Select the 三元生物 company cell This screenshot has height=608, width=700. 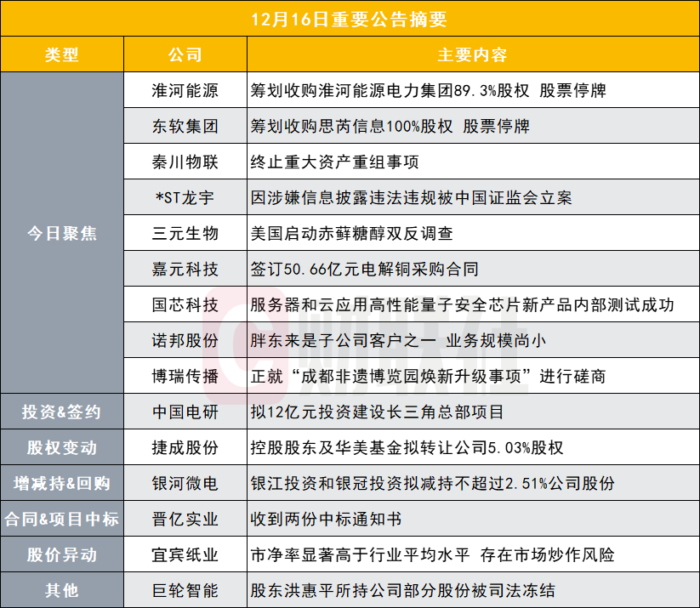coord(185,234)
